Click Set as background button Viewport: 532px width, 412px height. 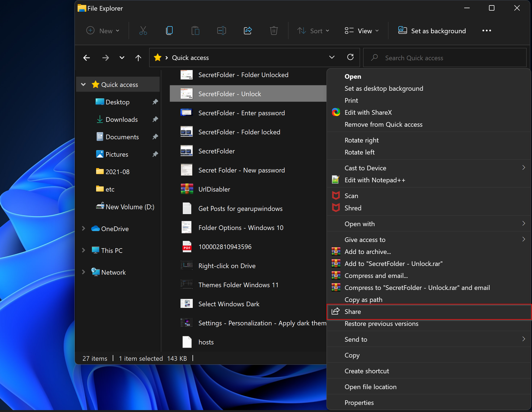coord(432,31)
